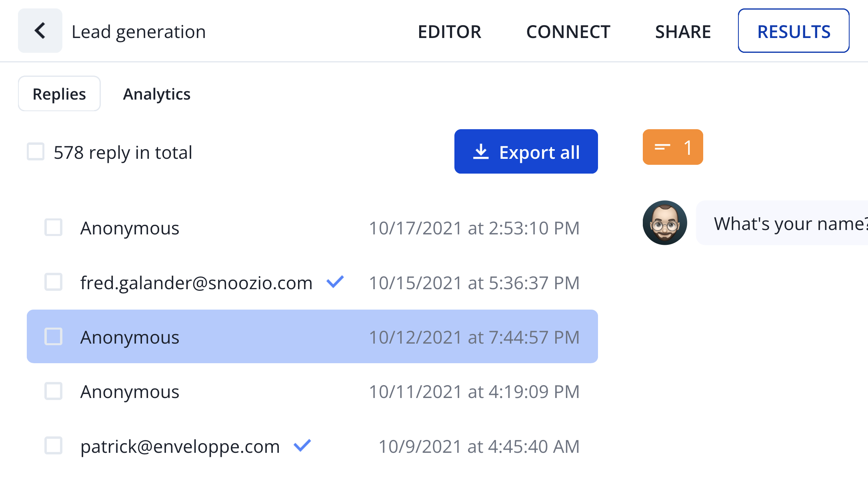Click the RESULTS button

tap(794, 31)
